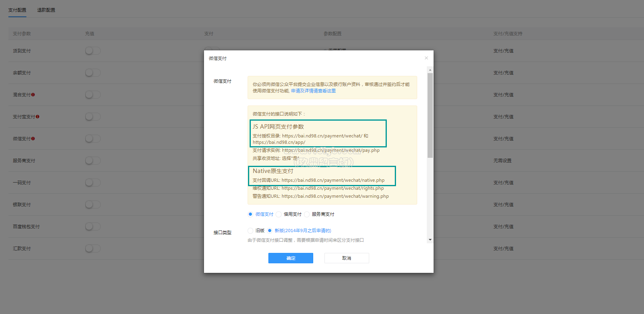
Task: Click the red info icon beside 混合支付
Action: coord(33,95)
